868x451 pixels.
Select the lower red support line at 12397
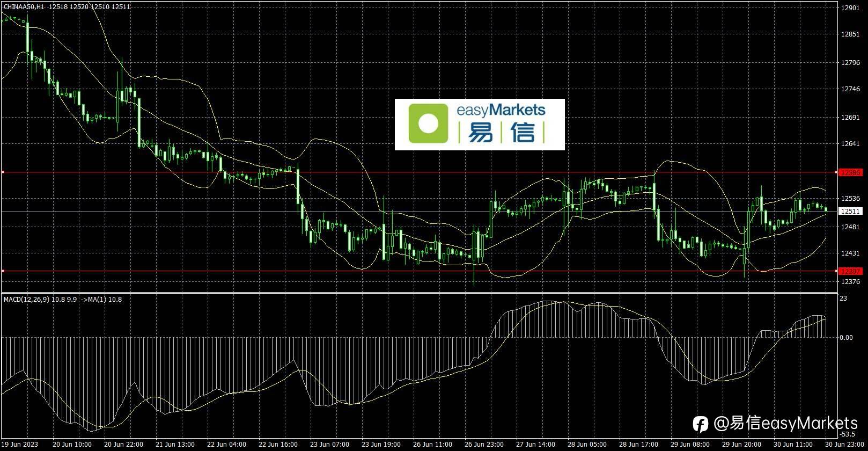pos(420,271)
